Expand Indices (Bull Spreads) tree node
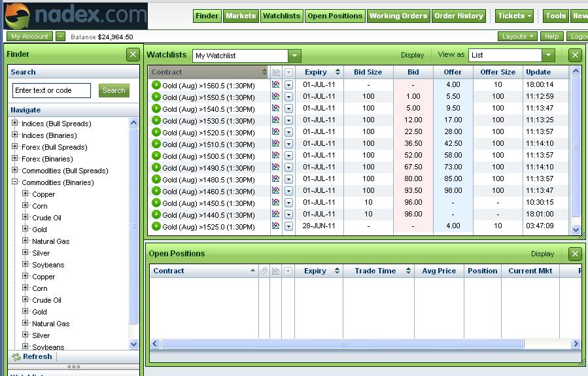 (15, 123)
